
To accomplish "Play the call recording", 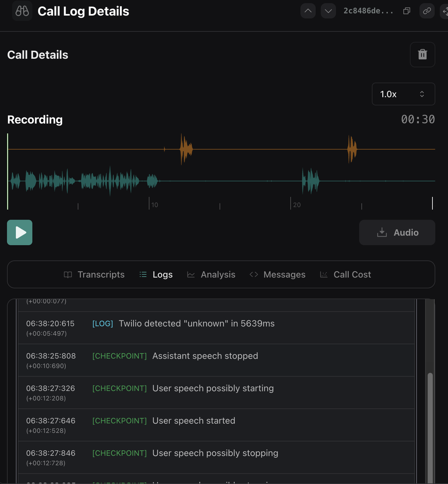I will click(x=20, y=232).
